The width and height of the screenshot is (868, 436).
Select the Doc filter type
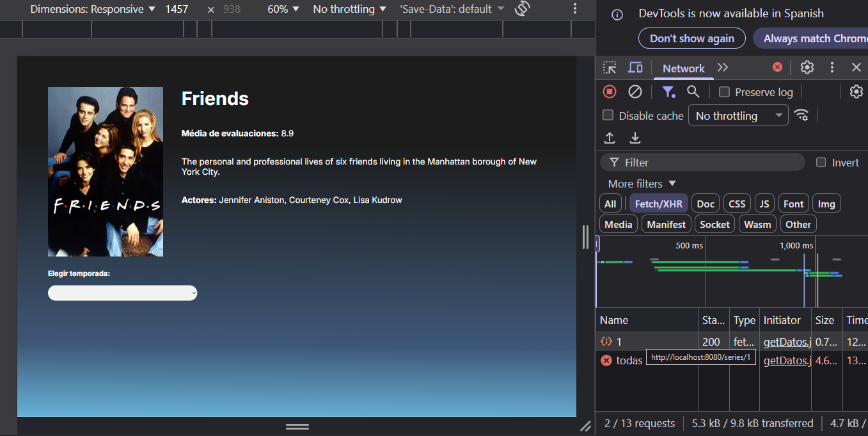click(706, 204)
